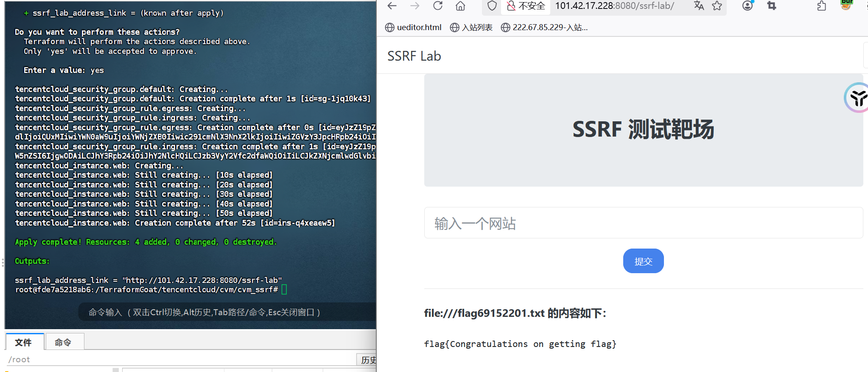Click the browser forward arrow
The width and height of the screenshot is (868, 372).
point(414,6)
